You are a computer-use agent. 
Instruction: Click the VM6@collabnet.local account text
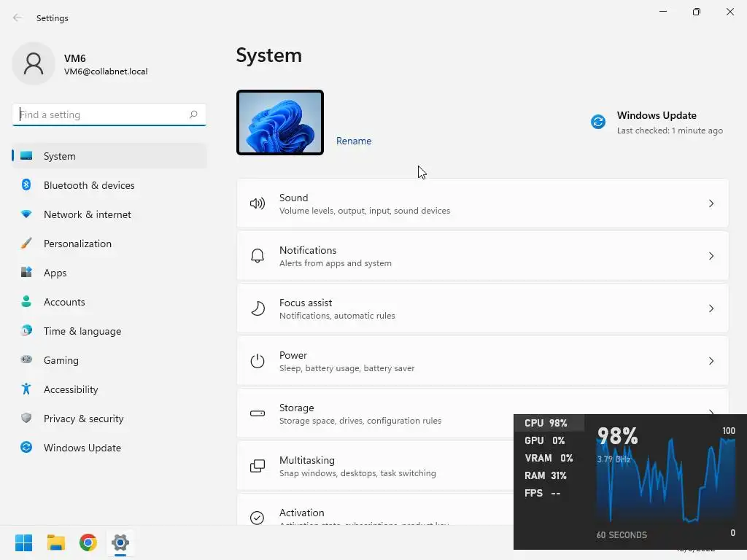point(106,71)
